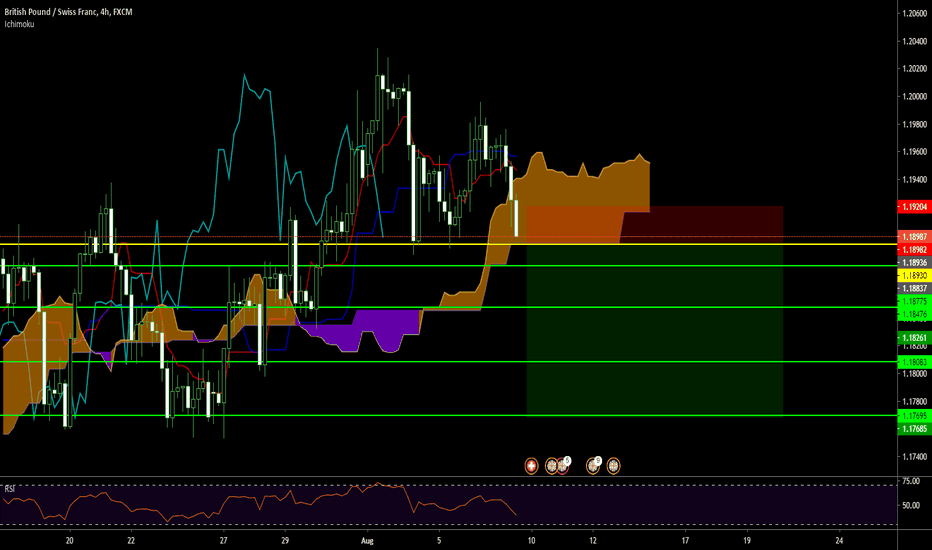This screenshot has width=932, height=550.
Task: Click the 1.18987 current price label
Action: point(914,237)
